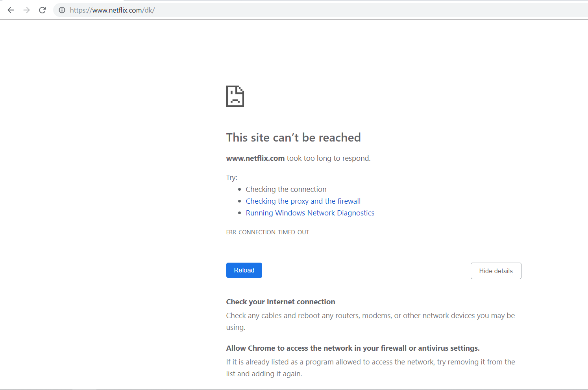This screenshot has width=588, height=390.
Task: Click bold www.netflix.com text in message
Action: (255, 158)
